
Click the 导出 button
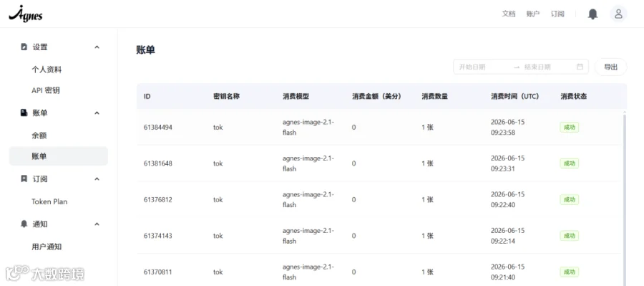click(x=611, y=67)
